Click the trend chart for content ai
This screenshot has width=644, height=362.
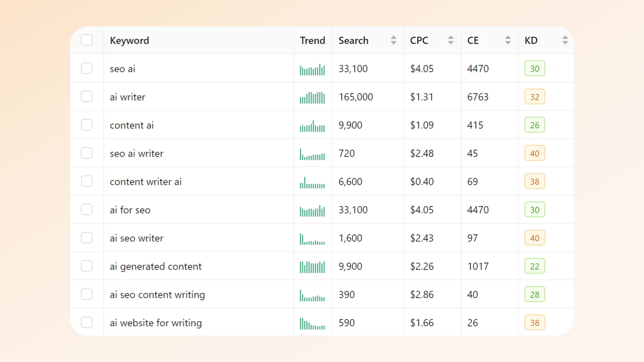[x=312, y=126]
